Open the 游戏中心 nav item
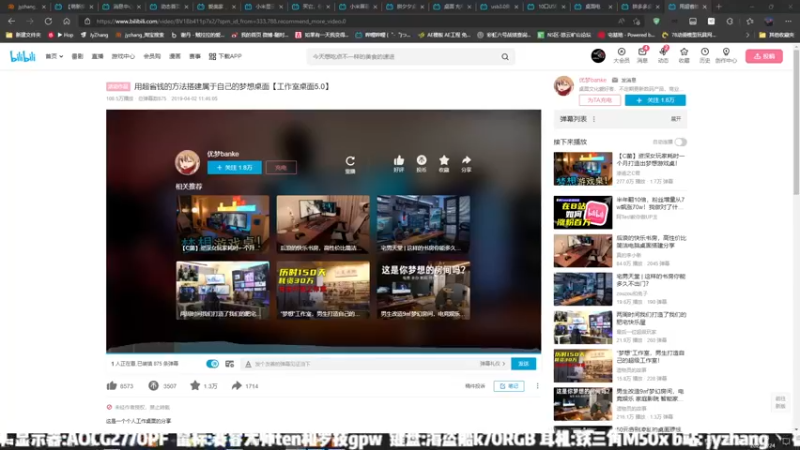800x450 pixels. pos(123,56)
